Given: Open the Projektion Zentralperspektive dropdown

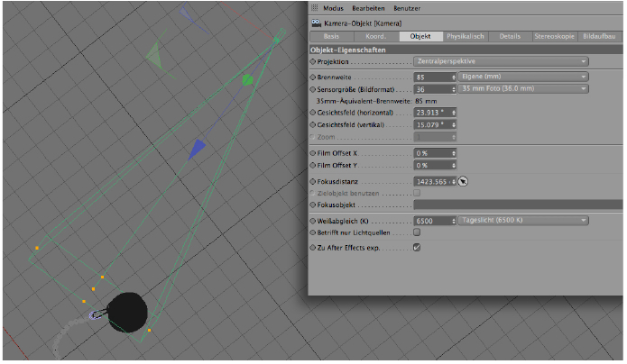Looking at the screenshot, I should coord(501,61).
